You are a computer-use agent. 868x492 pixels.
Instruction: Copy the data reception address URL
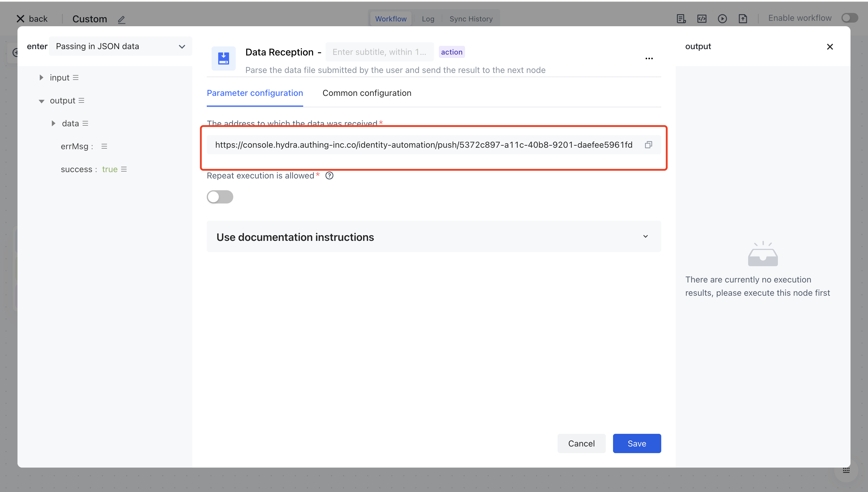pyautogui.click(x=648, y=145)
